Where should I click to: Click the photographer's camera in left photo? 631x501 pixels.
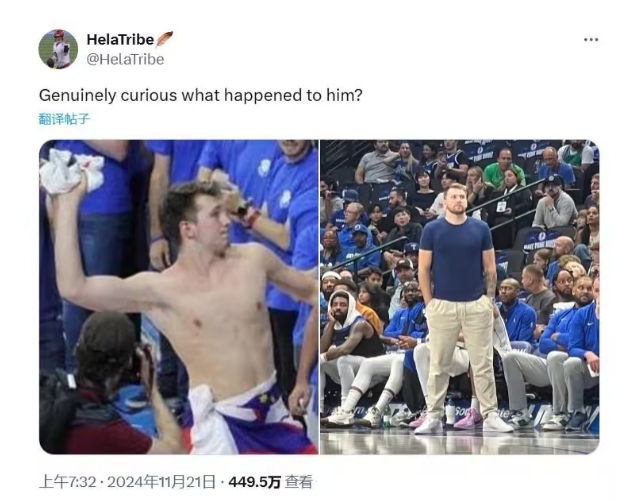tap(141, 361)
